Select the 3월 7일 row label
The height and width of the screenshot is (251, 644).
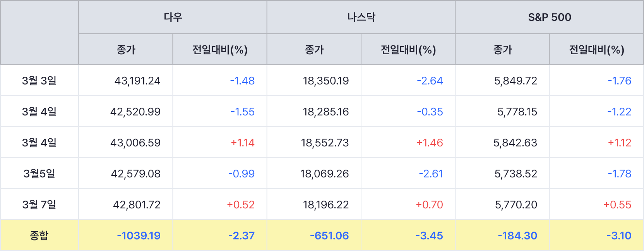pyautogui.click(x=39, y=205)
